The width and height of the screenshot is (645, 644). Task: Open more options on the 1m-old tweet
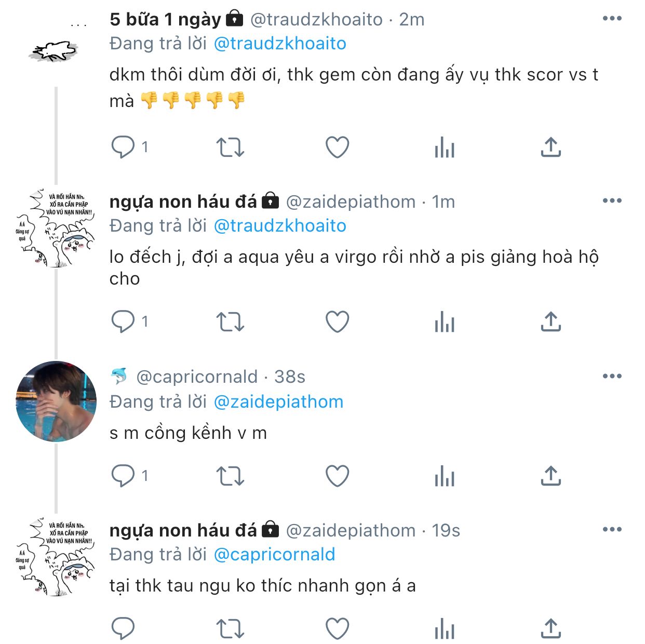(612, 200)
